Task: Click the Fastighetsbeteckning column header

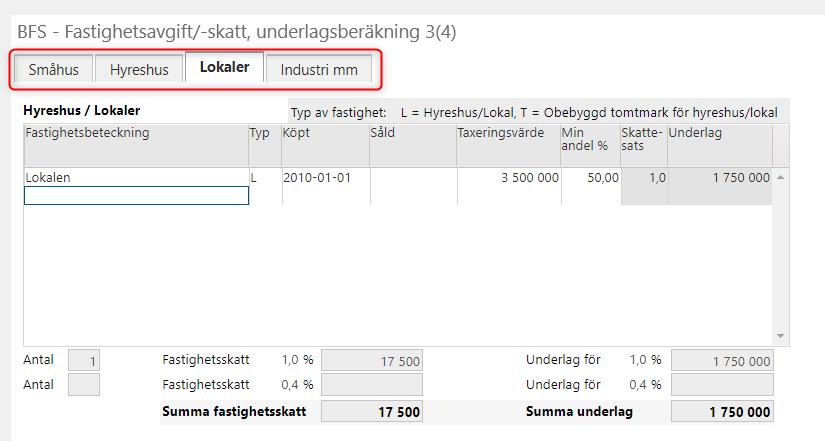Action: coord(136,145)
